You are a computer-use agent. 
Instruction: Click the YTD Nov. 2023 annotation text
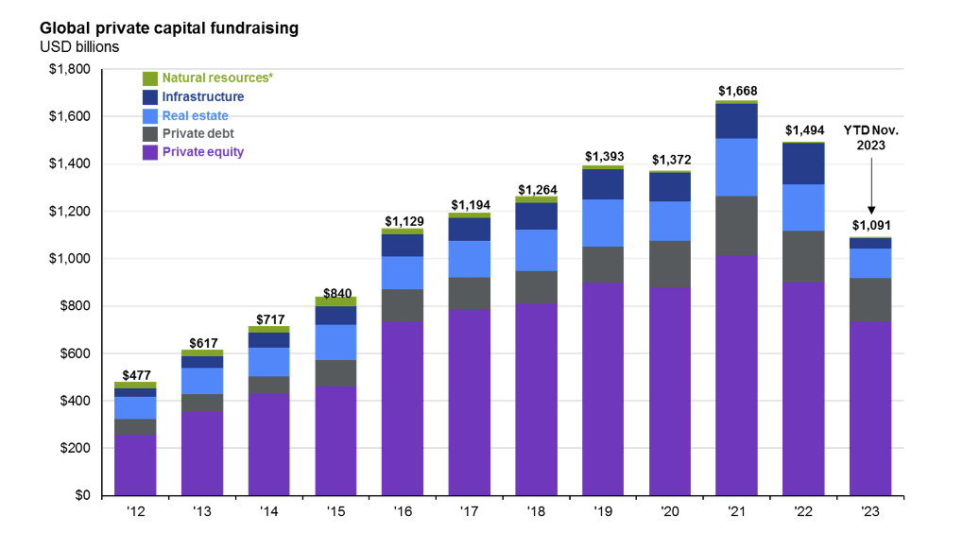pyautogui.click(x=870, y=138)
